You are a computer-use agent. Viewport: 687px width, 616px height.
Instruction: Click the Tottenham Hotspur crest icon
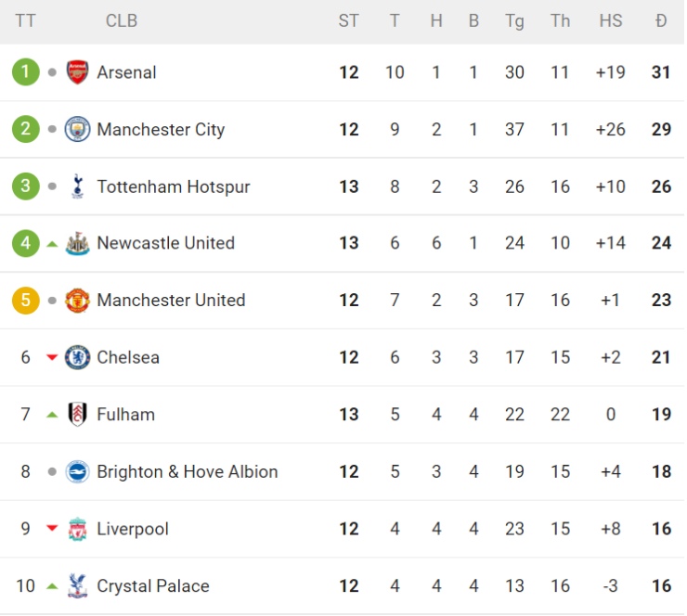point(77,186)
